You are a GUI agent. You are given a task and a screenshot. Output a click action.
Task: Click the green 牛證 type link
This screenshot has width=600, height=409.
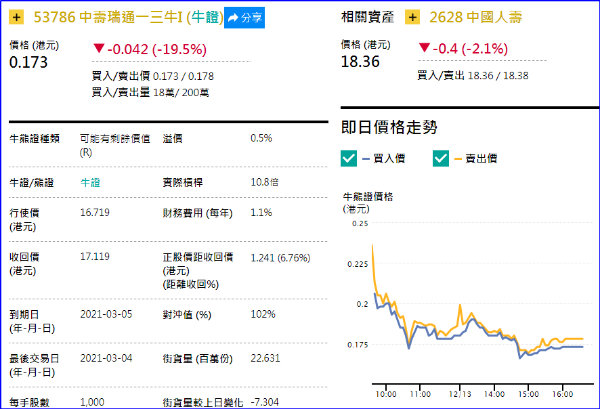pos(90,183)
